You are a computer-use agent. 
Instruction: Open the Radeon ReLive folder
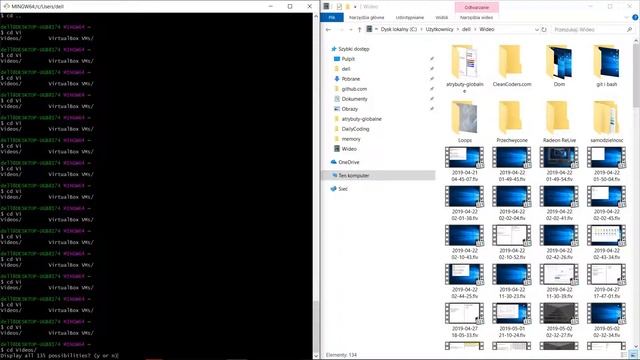(x=559, y=121)
